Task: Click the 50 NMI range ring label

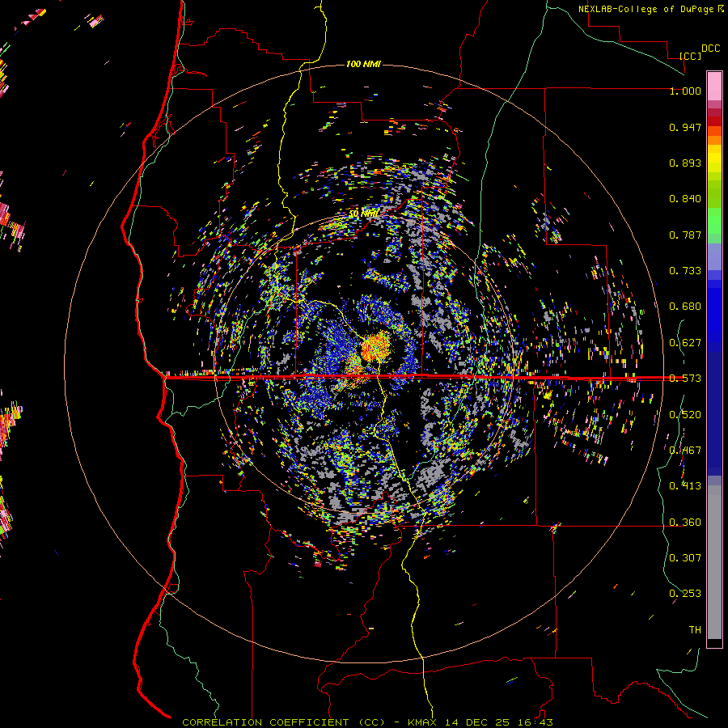Action: pos(364,214)
